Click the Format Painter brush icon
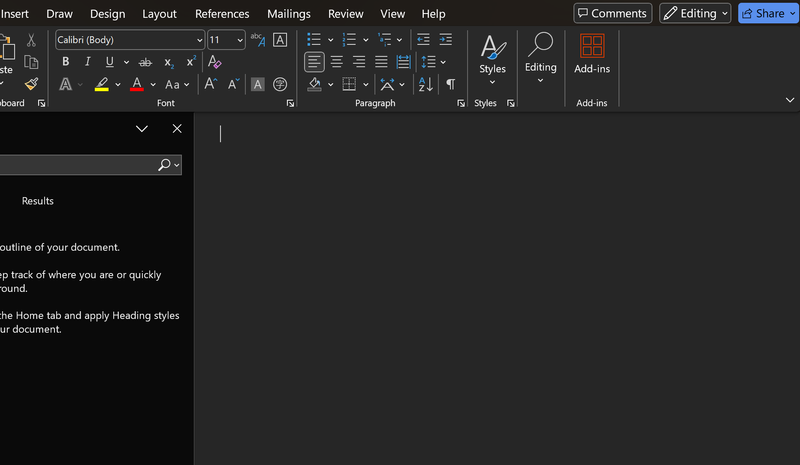 (31, 84)
